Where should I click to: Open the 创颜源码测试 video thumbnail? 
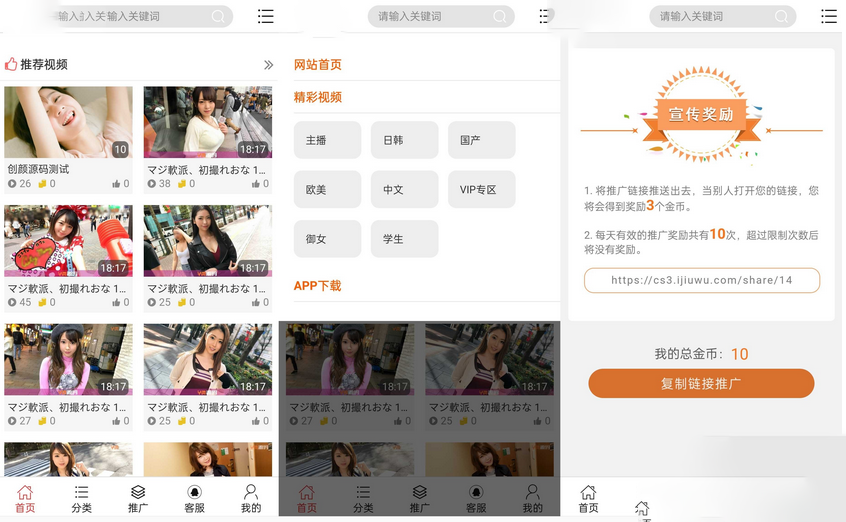point(69,122)
